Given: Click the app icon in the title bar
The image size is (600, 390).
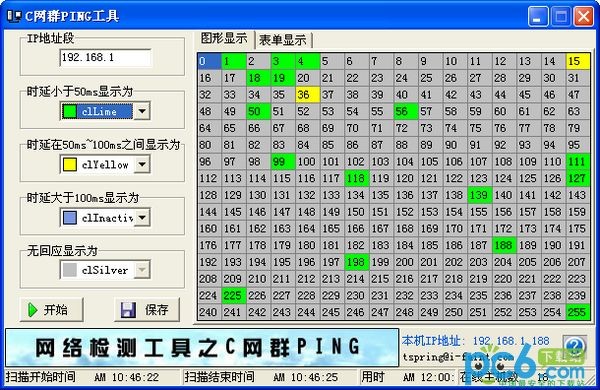Looking at the screenshot, I should pos(14,16).
